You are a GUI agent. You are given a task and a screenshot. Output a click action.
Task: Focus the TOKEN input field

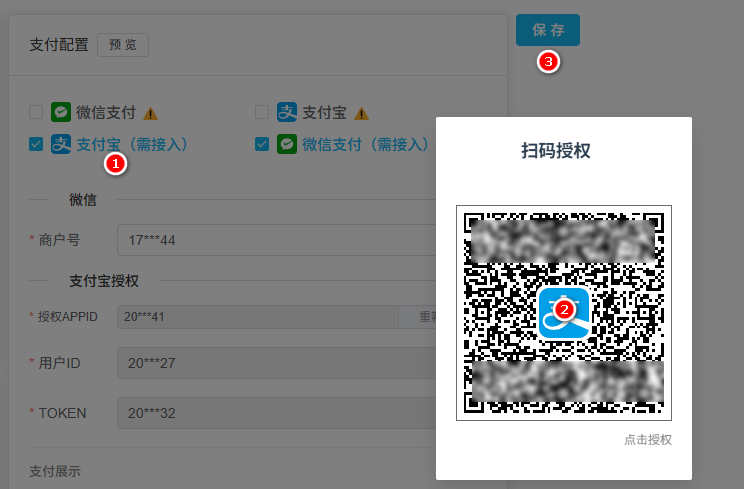tap(277, 413)
